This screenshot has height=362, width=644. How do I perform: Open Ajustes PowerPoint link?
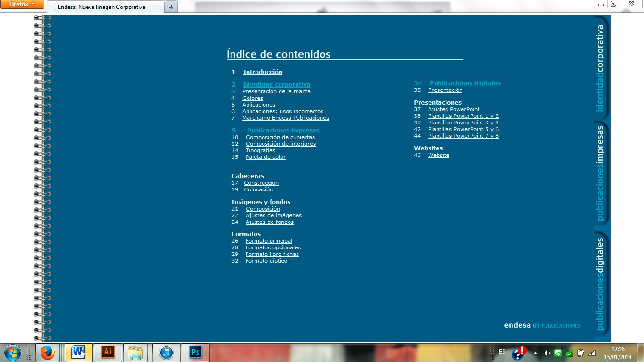(454, 109)
